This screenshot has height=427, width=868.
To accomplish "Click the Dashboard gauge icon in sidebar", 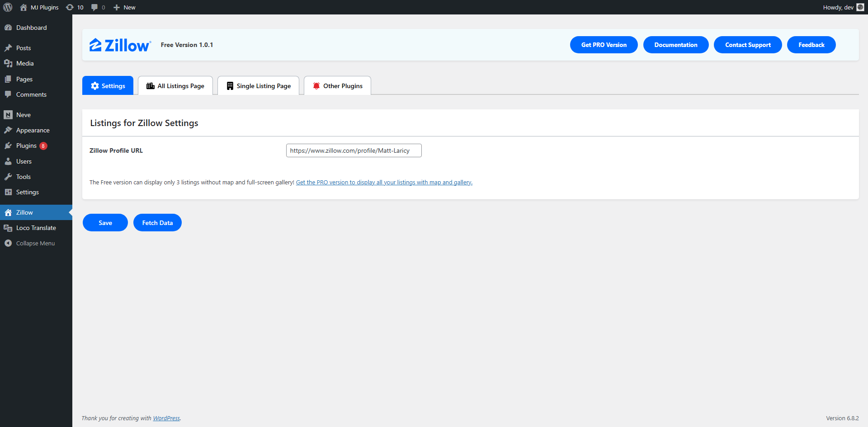I will [8, 28].
